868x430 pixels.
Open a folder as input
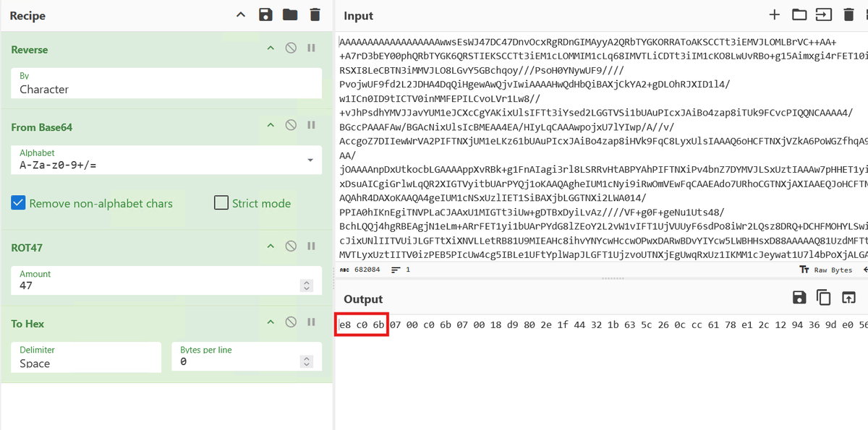(799, 14)
